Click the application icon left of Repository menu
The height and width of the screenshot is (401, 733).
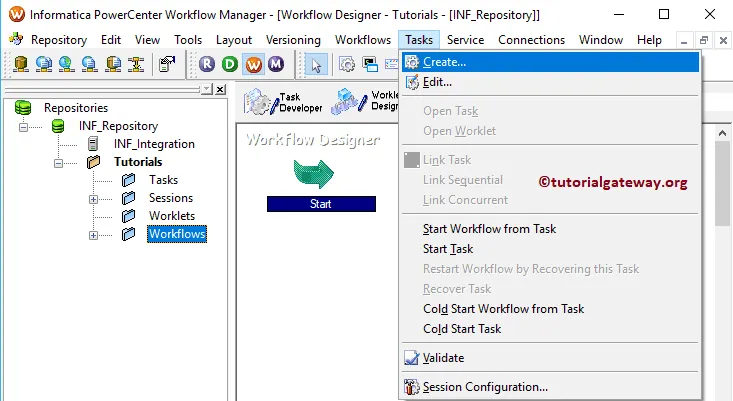(x=16, y=39)
